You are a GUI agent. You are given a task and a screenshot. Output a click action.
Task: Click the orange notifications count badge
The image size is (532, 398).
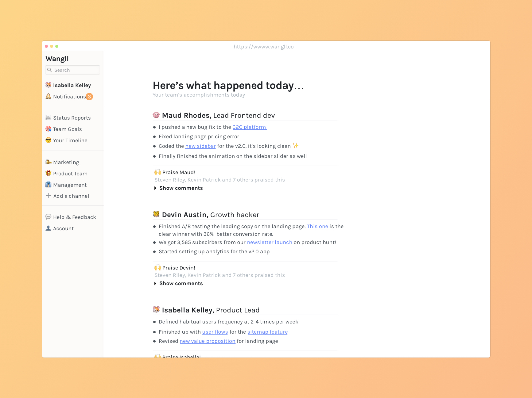point(89,97)
